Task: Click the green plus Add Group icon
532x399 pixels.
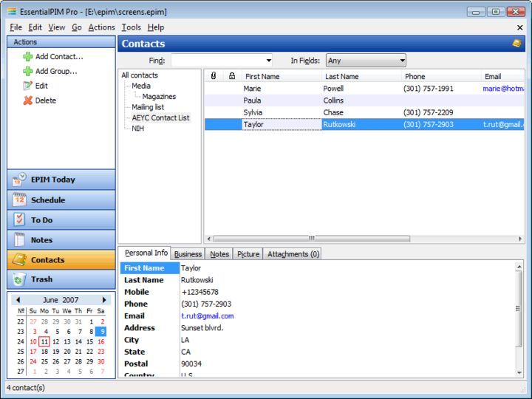Action: pos(27,71)
